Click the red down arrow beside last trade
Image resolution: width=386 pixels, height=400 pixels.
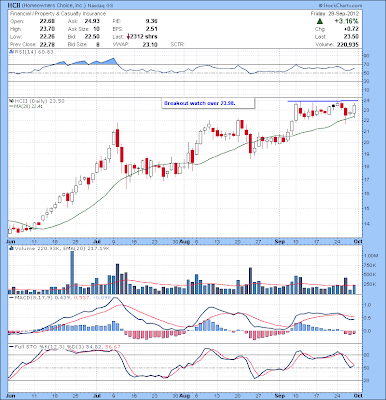(x=128, y=37)
